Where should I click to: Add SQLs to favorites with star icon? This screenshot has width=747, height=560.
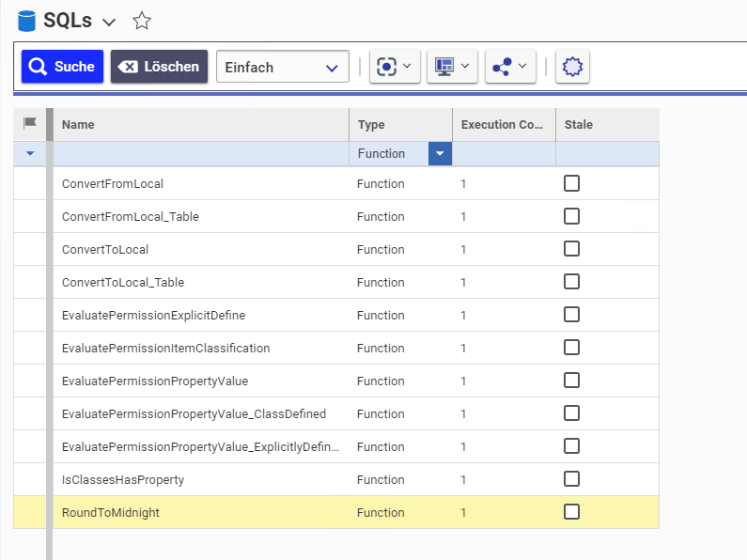click(x=141, y=21)
